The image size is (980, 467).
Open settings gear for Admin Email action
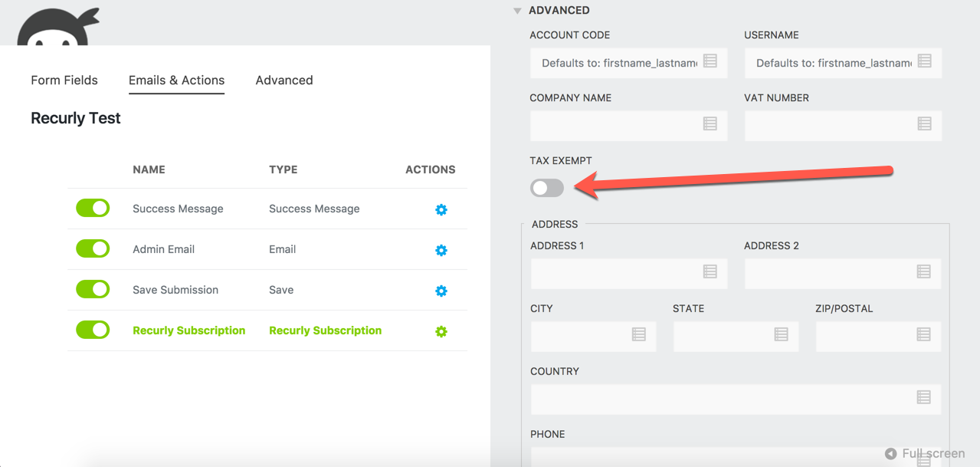441,250
